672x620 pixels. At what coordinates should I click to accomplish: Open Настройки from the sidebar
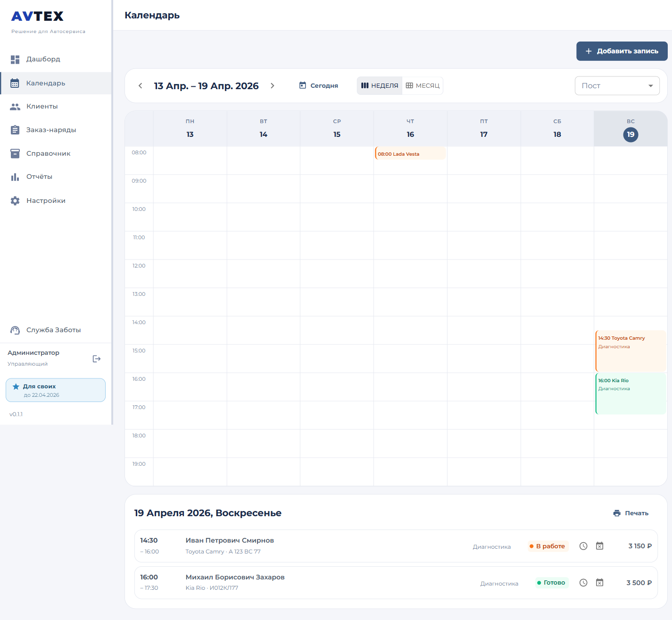point(46,201)
